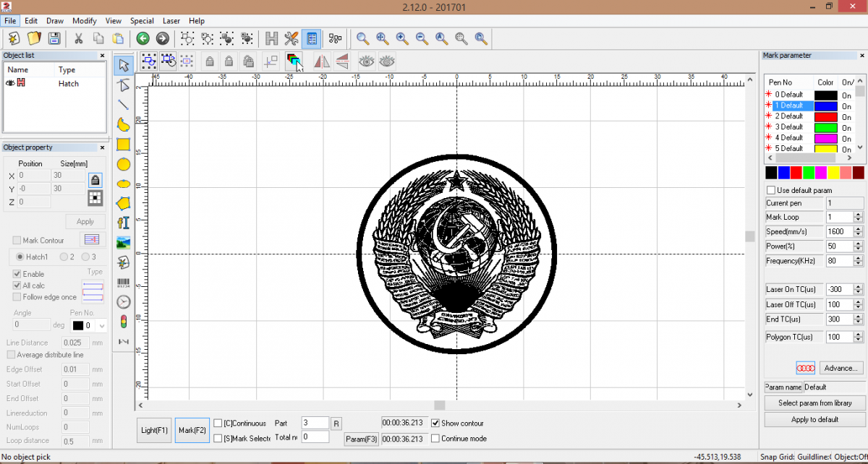Enable the Continue mode checkbox
The width and height of the screenshot is (868, 464).
coord(435,438)
